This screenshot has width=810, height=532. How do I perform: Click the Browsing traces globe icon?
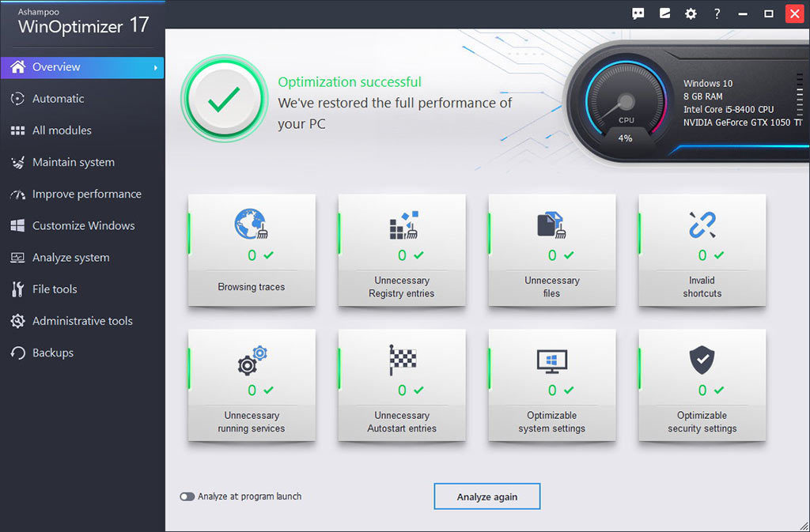[x=250, y=225]
